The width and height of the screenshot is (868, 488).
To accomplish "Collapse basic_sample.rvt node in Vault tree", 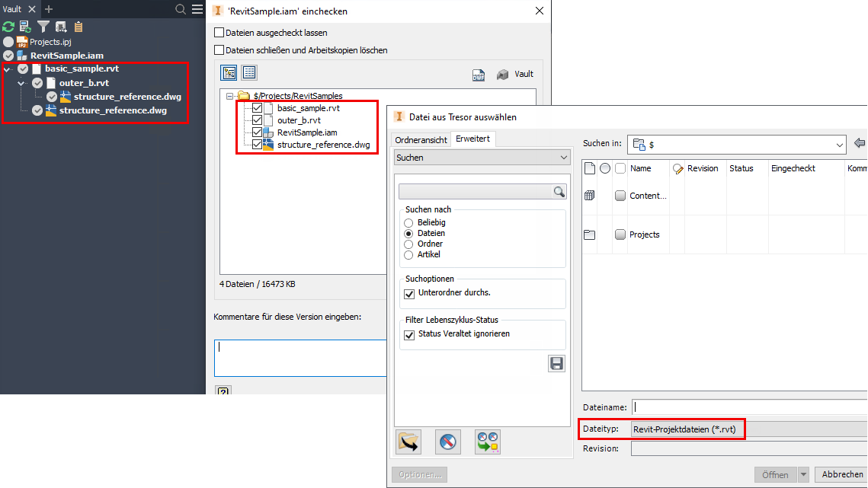I will pos(7,69).
